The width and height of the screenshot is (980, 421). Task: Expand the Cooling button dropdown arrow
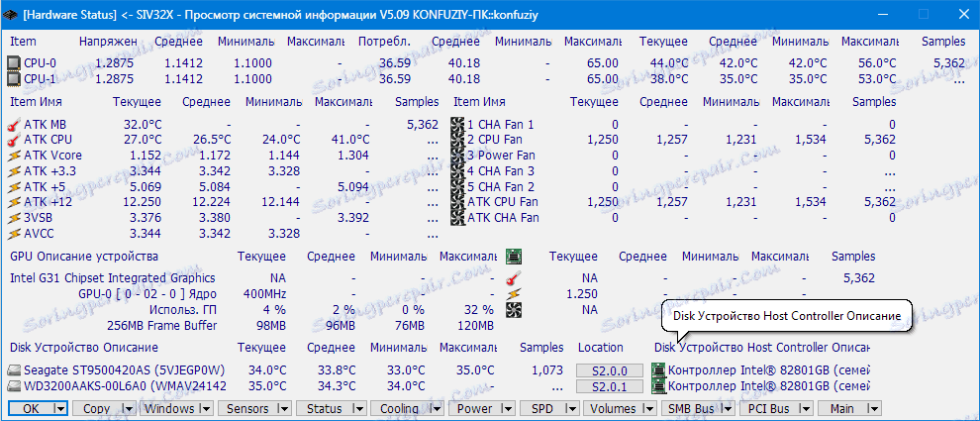436,408
